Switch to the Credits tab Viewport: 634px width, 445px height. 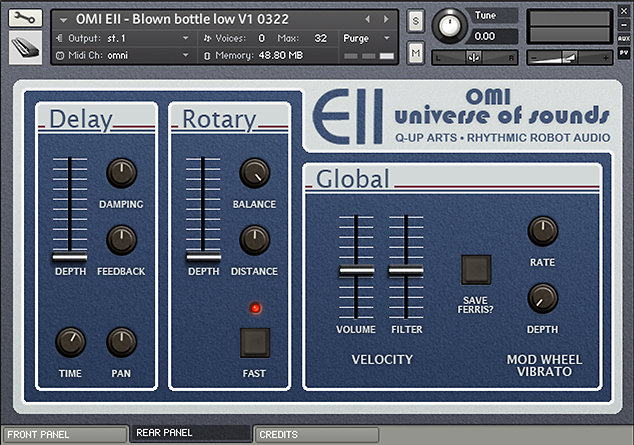(x=317, y=434)
